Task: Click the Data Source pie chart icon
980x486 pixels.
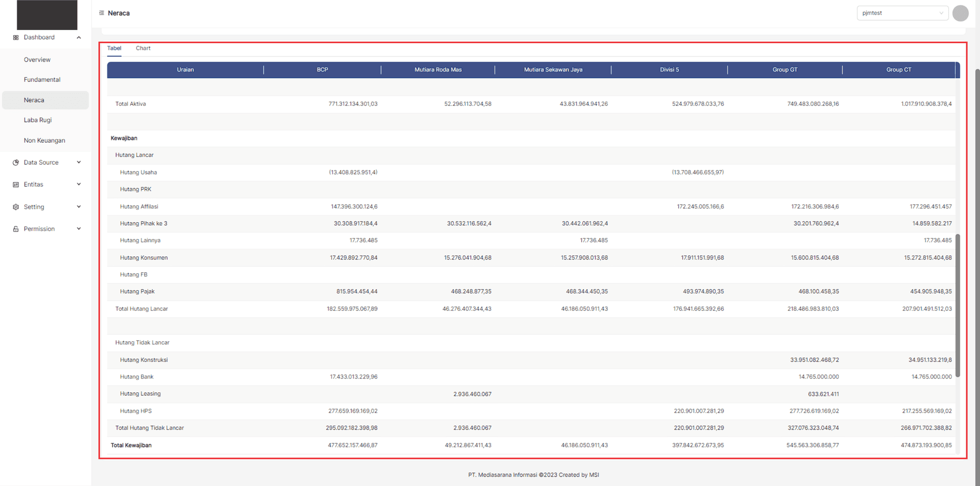Action: tap(16, 163)
